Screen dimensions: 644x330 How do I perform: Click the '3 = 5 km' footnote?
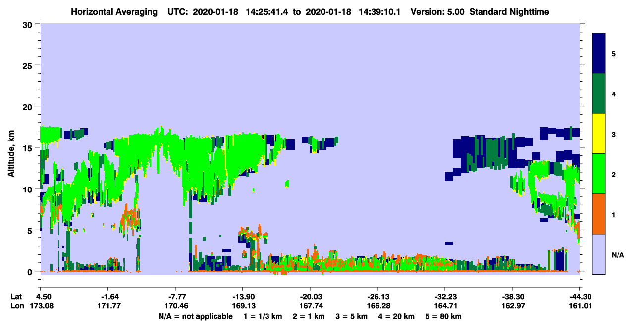352,316
